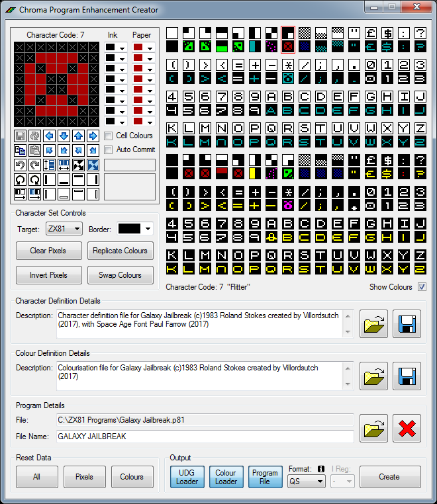The height and width of the screenshot is (504, 437).
Task: Rotate the character clockwise
Action: (34, 180)
